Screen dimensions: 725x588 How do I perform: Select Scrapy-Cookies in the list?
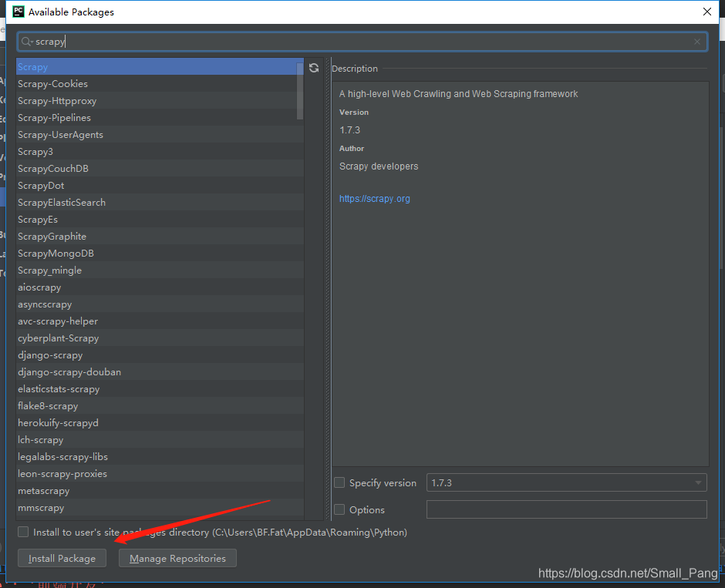click(x=160, y=83)
